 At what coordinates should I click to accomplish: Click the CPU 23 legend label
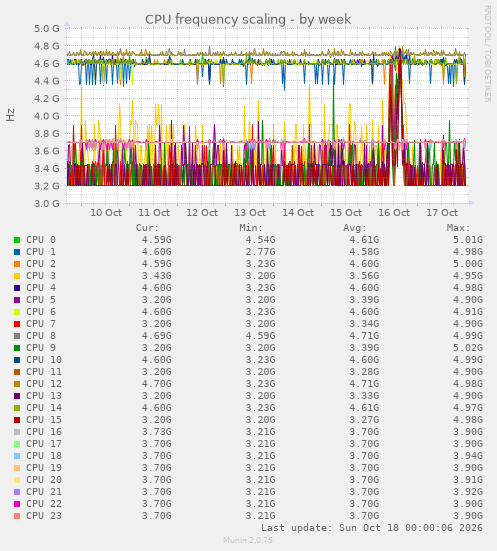[x=44, y=516]
